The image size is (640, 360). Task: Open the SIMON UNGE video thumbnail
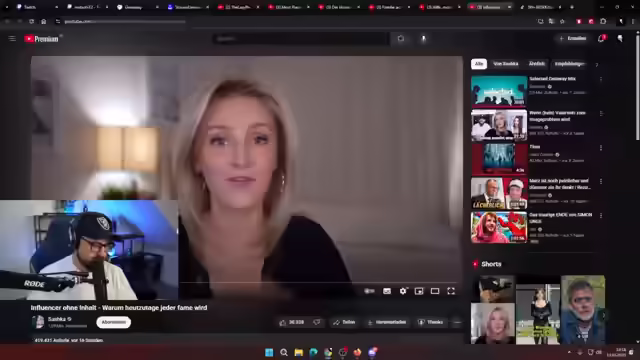click(x=499, y=227)
